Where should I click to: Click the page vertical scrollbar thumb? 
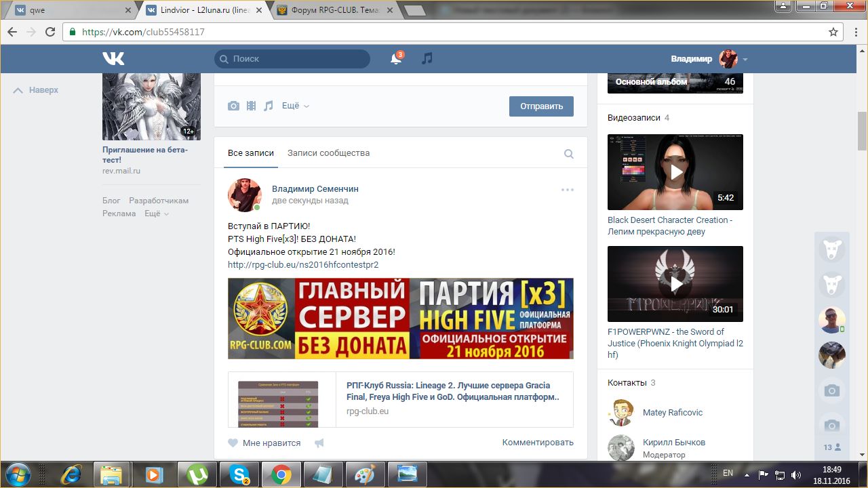tap(863, 131)
